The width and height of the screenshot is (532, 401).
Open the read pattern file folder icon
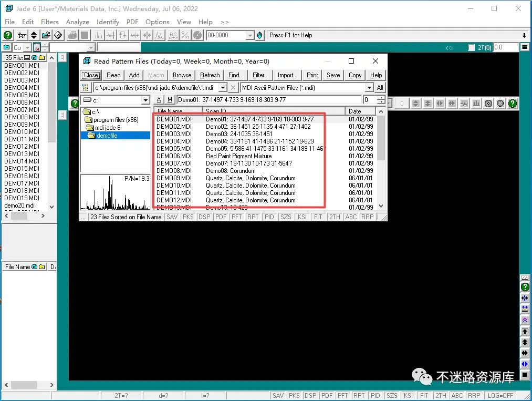pos(46,35)
